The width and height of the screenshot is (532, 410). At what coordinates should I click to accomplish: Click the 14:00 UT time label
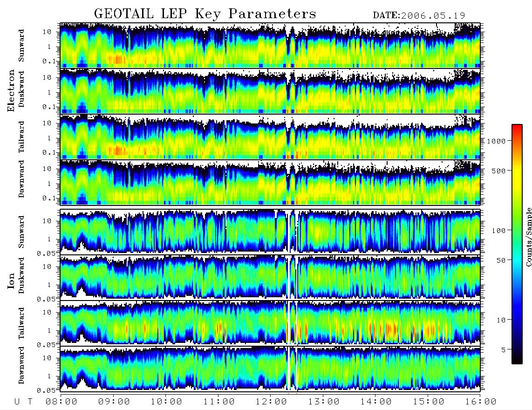coord(376,402)
